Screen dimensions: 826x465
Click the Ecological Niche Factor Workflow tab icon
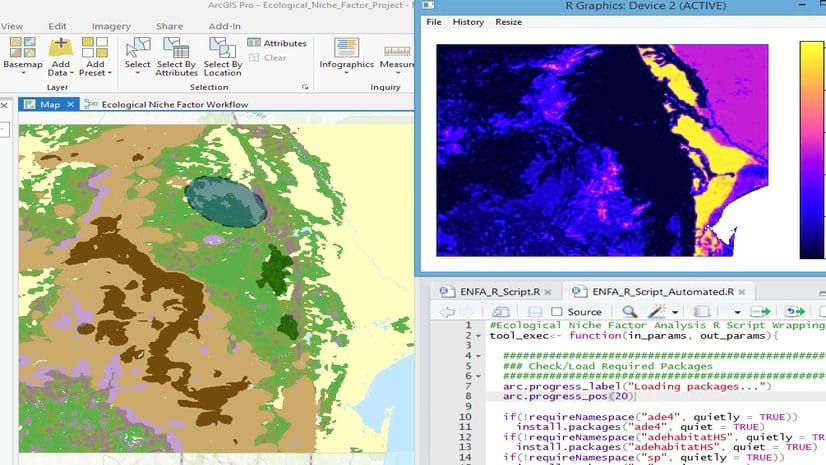pyautogui.click(x=91, y=104)
